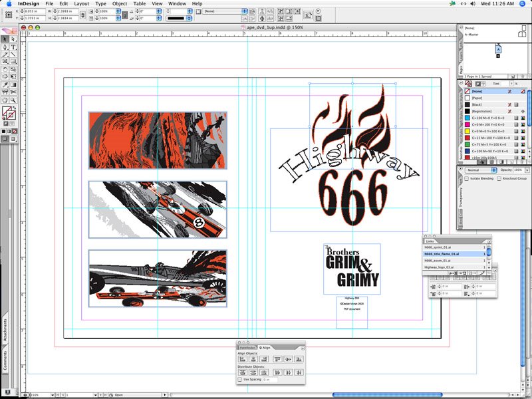This screenshot has width=532, height=399.
Task: Click Distribute Left Edges in Align panel
Action: pyautogui.click(x=277, y=372)
